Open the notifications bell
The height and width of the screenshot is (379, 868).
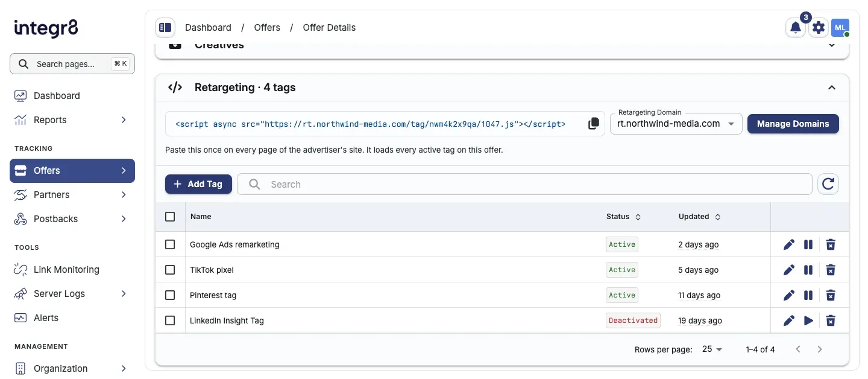(x=796, y=27)
